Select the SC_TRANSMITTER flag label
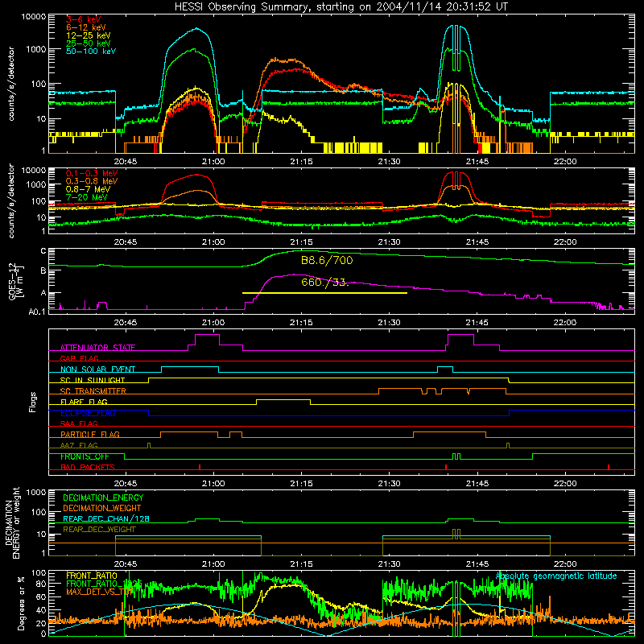Image resolution: width=644 pixels, height=644 pixels. tap(93, 391)
